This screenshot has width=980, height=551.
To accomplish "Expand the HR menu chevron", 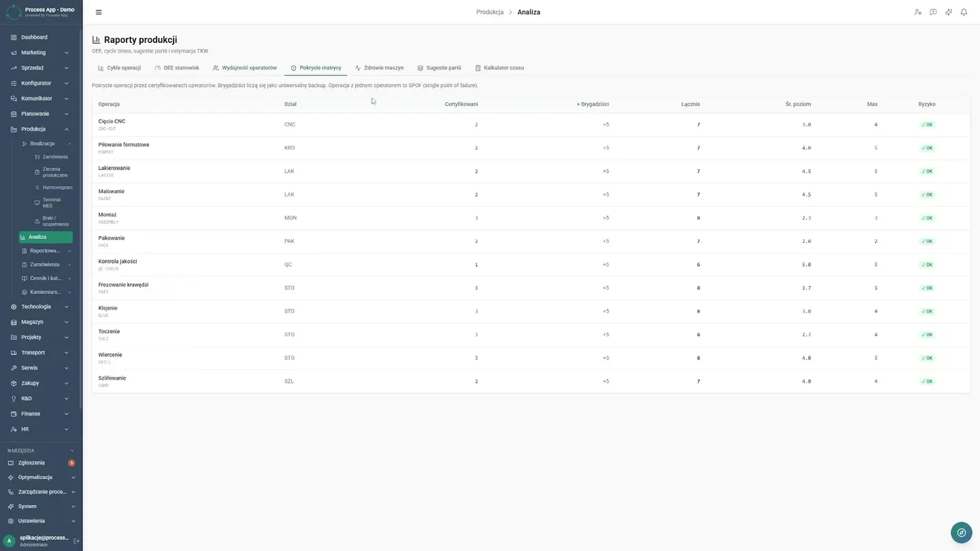I will [x=67, y=429].
